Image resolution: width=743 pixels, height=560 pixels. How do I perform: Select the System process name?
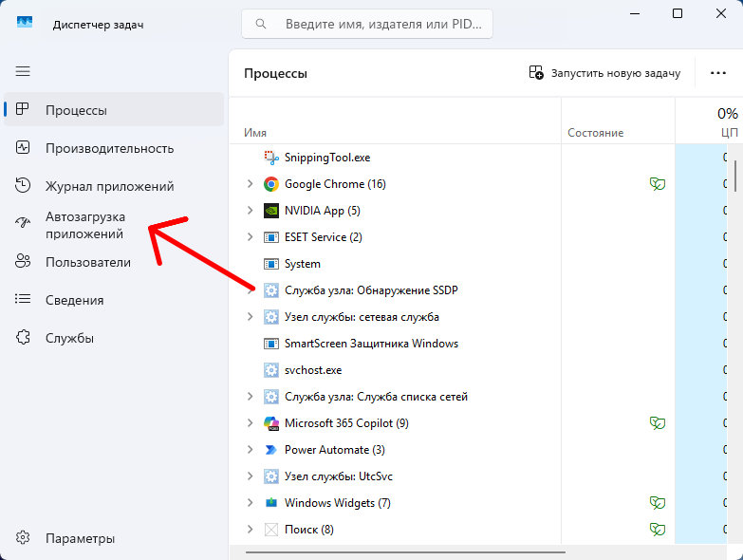pos(303,264)
